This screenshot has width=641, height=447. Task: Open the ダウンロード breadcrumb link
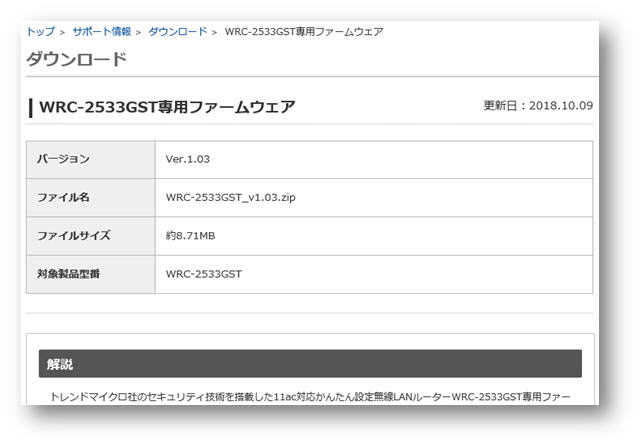pyautogui.click(x=177, y=31)
